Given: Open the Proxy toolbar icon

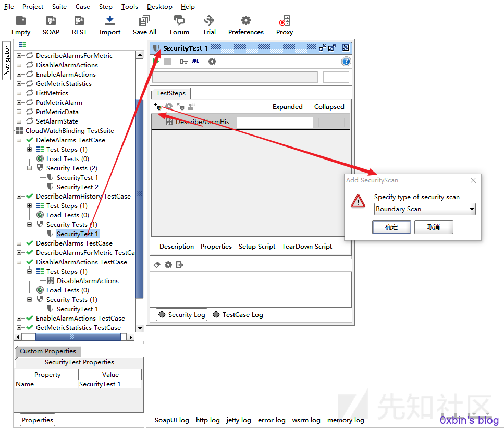Looking at the screenshot, I should click(285, 26).
